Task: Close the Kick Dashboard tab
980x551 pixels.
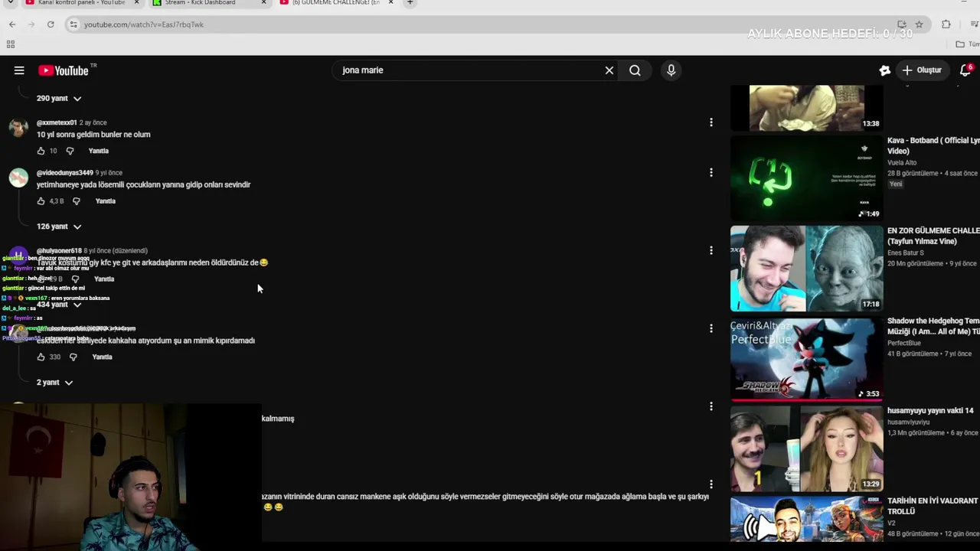Action: tap(264, 3)
